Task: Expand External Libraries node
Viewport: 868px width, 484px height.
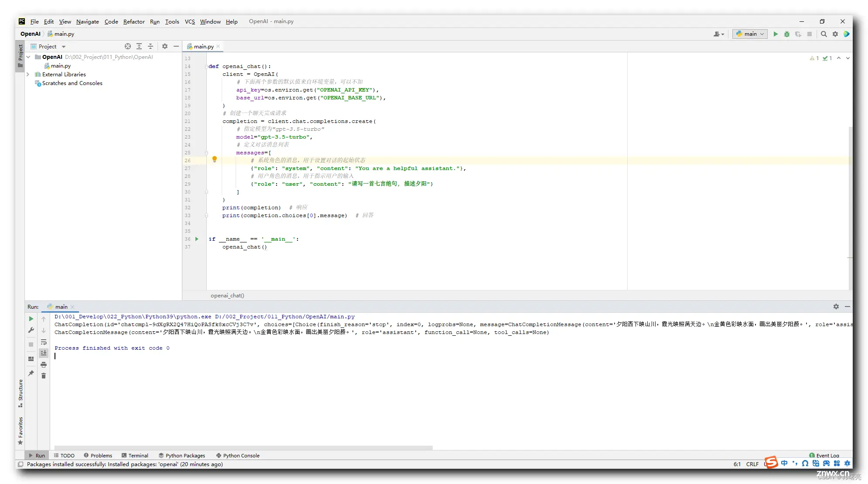Action: pyautogui.click(x=28, y=75)
